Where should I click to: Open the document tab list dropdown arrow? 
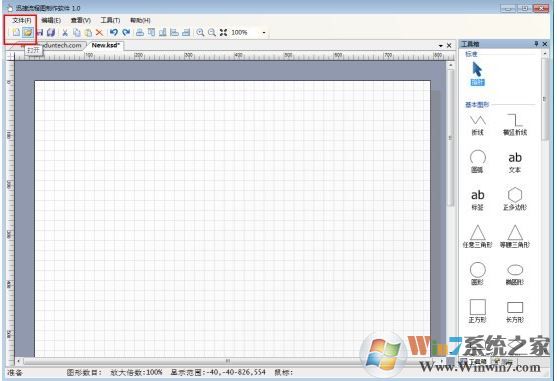click(x=440, y=46)
